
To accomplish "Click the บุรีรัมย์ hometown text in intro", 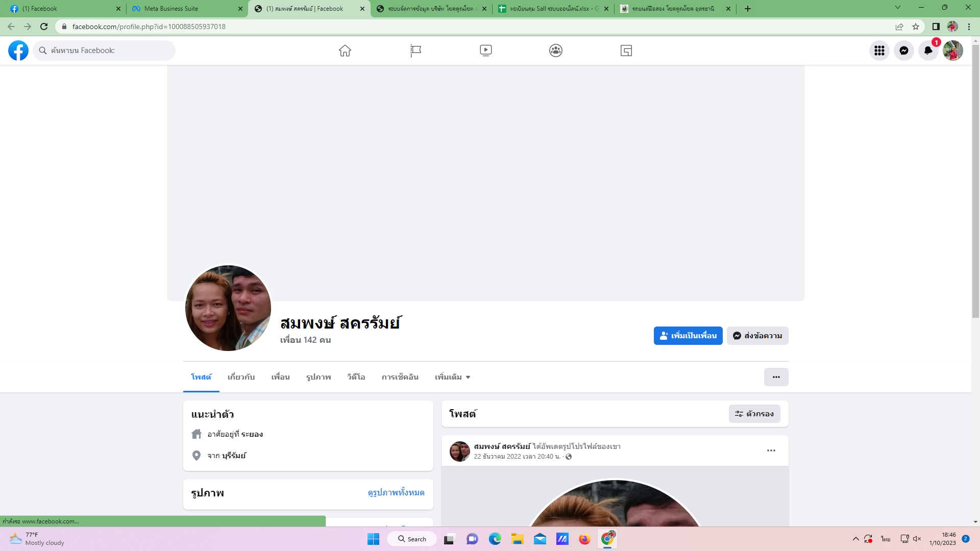I will 234,456.
